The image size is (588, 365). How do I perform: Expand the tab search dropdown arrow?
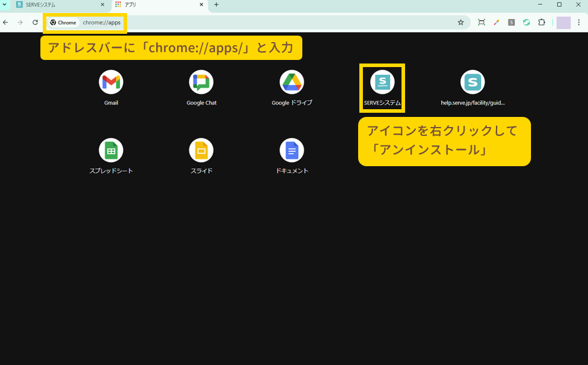[x=5, y=5]
